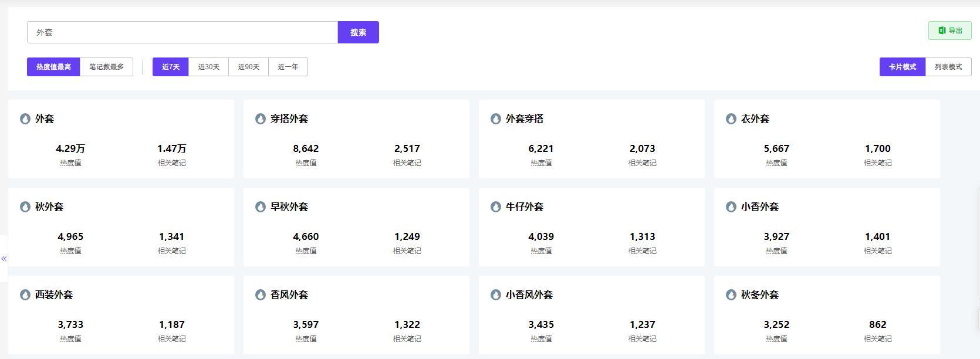This screenshot has width=980, height=359.
Task: Select the 近7天 time range
Action: coord(171,67)
